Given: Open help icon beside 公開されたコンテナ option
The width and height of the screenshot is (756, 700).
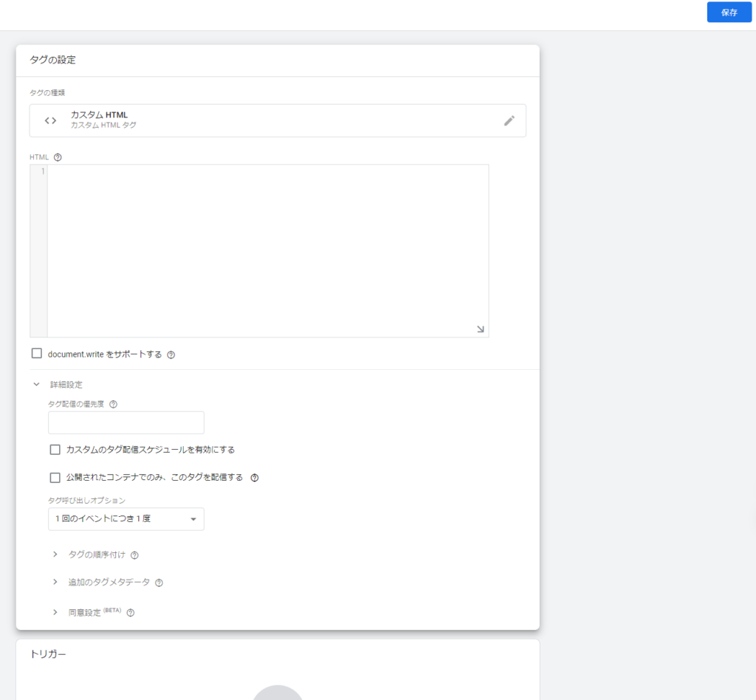Looking at the screenshot, I should tap(255, 478).
